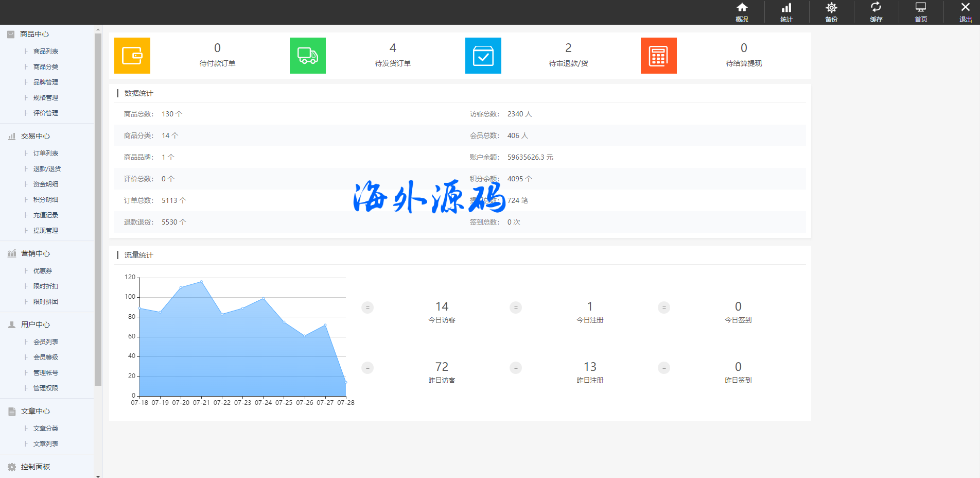
Task: Select 会员列表 in the sidebar
Action: coord(46,342)
